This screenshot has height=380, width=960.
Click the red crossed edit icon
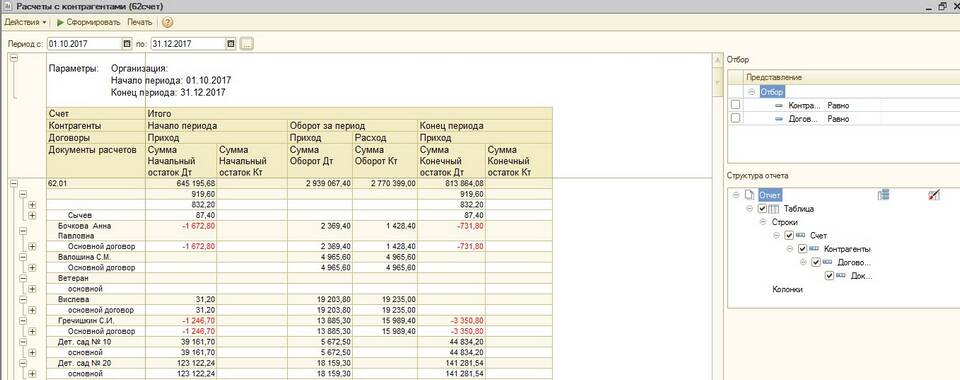934,195
